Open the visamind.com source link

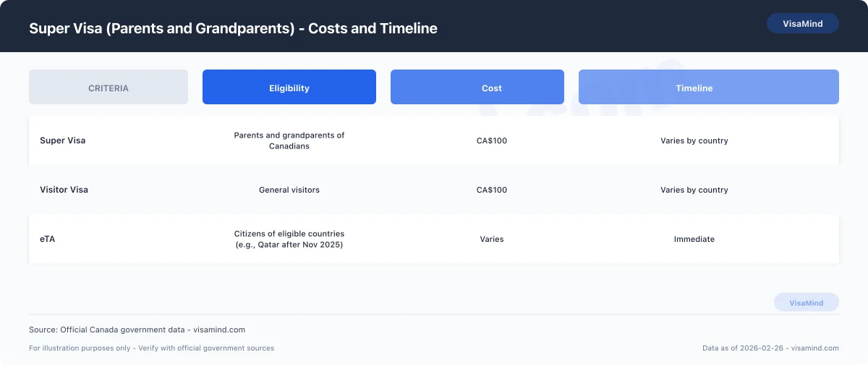(219, 330)
